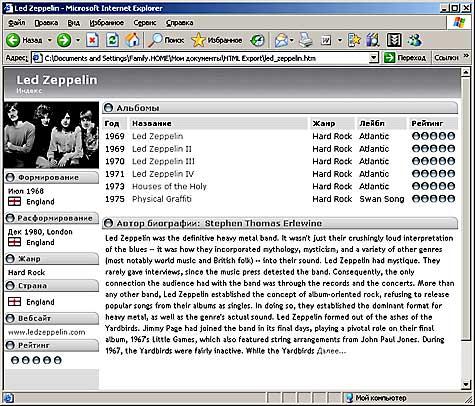Image resolution: width=475 pixels, height=406 pixels.
Task: Open the Edit with Word dropdown arrow
Action: tap(340, 40)
